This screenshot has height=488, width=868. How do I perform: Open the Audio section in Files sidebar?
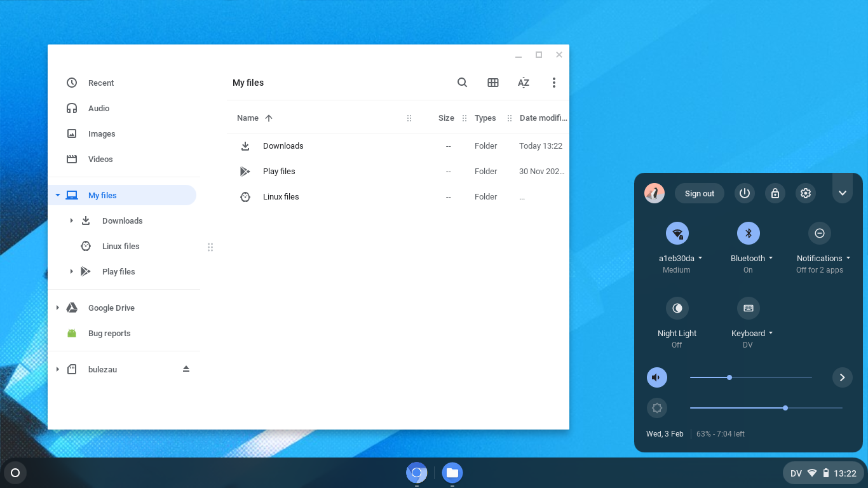(99, 108)
